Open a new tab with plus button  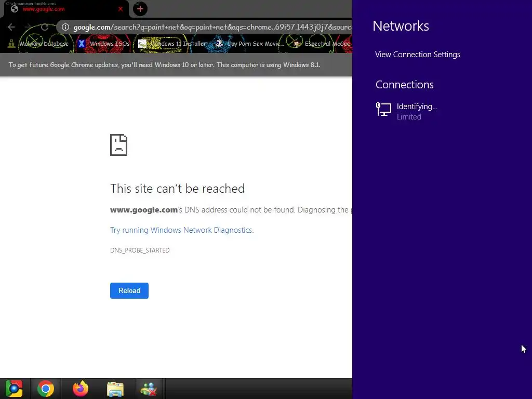(140, 9)
